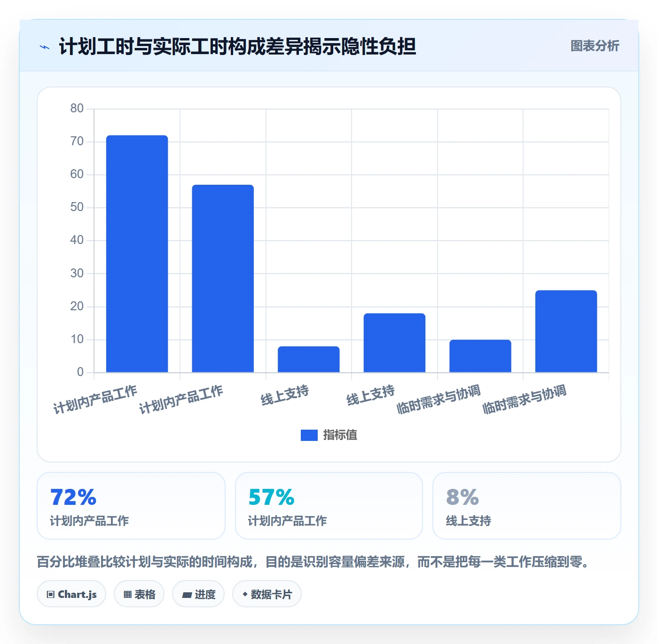Click the chart title 计划工时与实际工时构成差异揭示隐性负担
Viewport: 658px width, 644px height.
[x=237, y=47]
